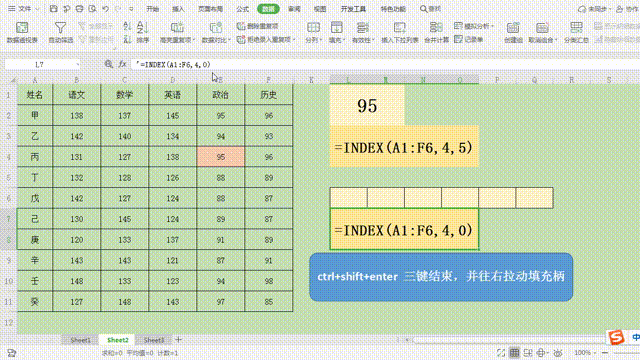Click the Text to Columns (分列) icon
Viewport: 640px width, 360px height.
click(x=313, y=27)
